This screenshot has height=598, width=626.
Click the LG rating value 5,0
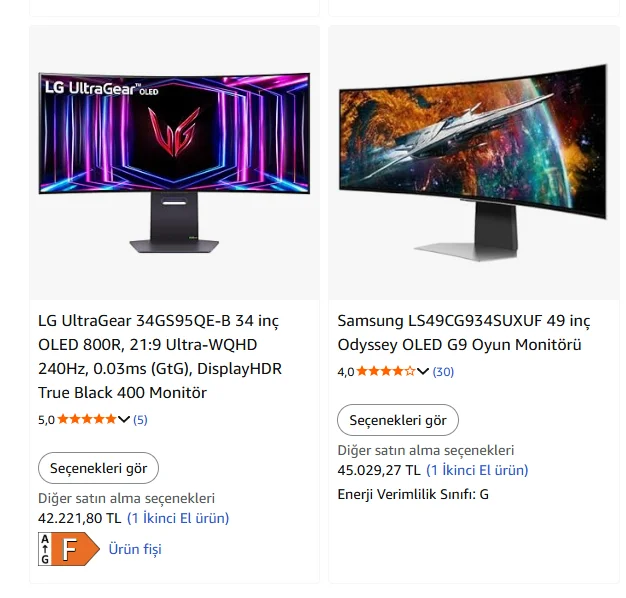pos(46,420)
